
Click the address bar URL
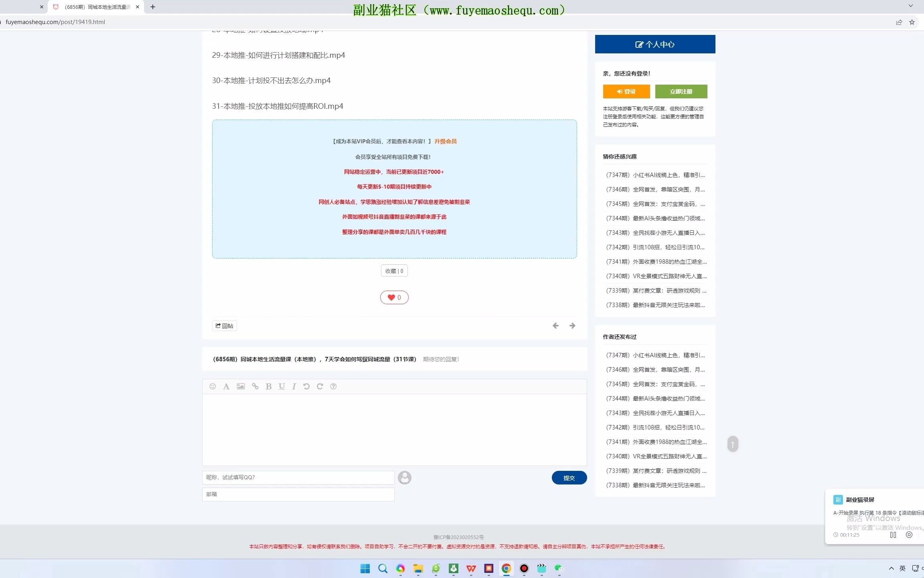55,22
